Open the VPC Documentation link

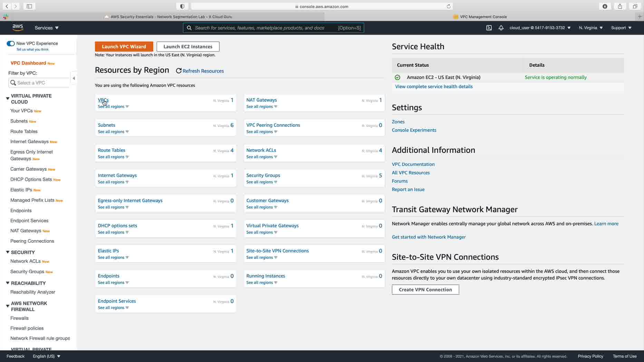[413, 164]
